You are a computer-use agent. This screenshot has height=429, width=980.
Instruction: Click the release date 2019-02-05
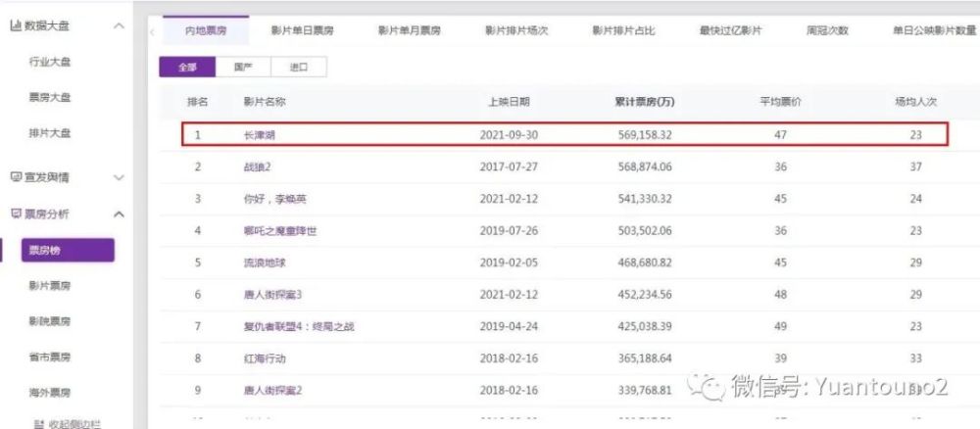point(509,262)
